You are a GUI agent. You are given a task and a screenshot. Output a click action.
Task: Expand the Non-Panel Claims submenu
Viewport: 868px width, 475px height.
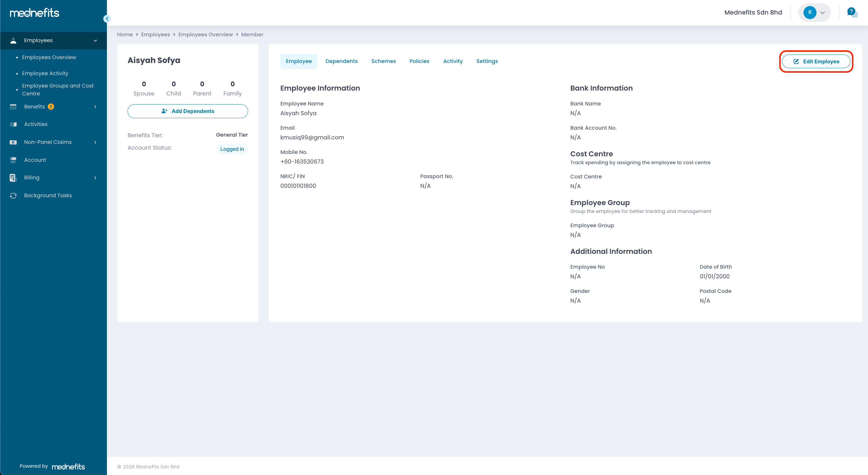coord(95,142)
